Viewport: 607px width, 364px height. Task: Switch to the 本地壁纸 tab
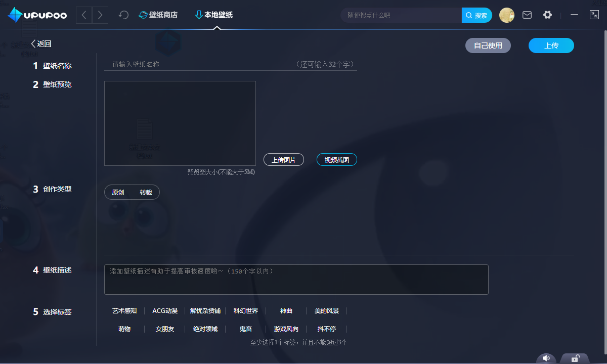click(214, 15)
